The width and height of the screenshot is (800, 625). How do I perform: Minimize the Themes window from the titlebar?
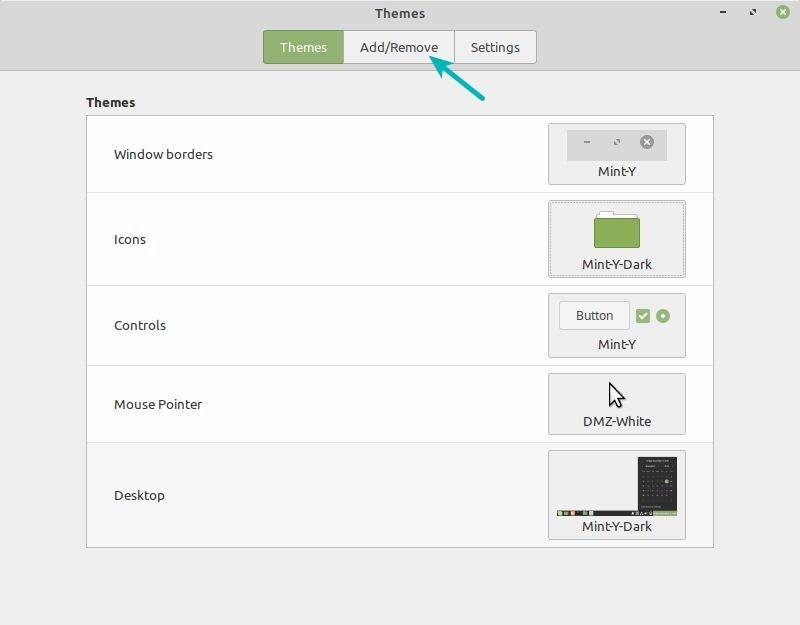pyautogui.click(x=722, y=13)
